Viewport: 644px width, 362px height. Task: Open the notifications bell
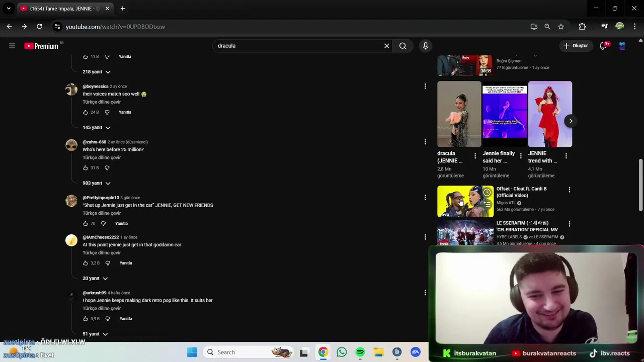point(603,46)
